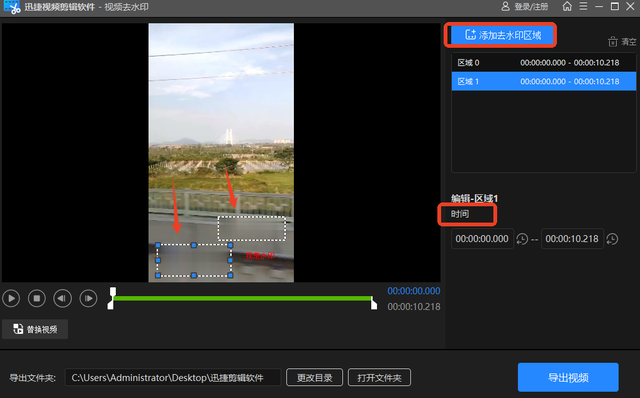Click green timeline progress bar
Screen dimensions: 640x398
(242, 298)
